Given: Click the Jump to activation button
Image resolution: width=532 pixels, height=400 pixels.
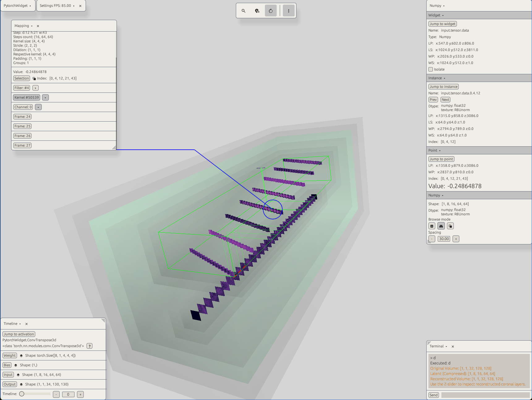Looking at the screenshot, I should (x=19, y=334).
